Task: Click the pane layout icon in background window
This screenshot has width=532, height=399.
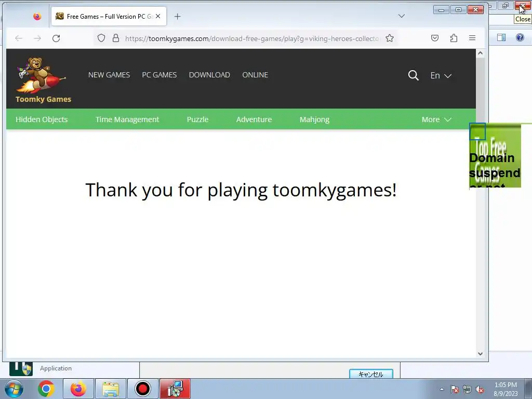Action: (501, 37)
